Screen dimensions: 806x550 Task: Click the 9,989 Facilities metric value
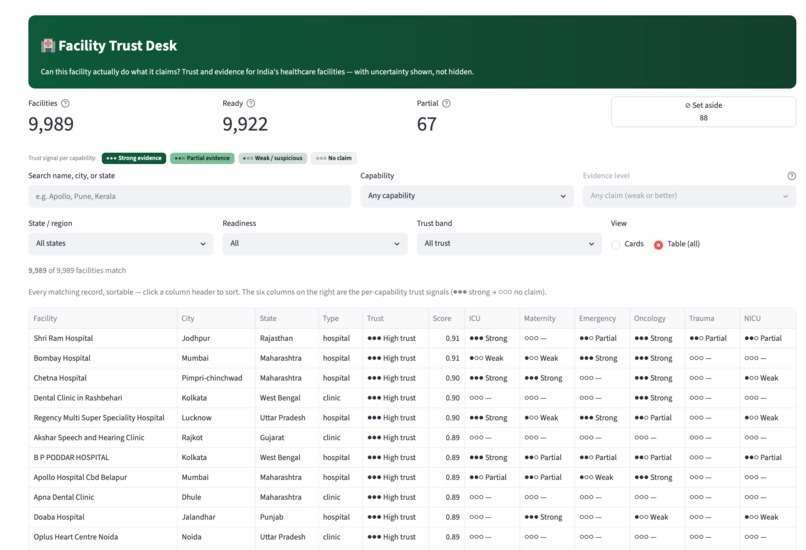pos(51,124)
